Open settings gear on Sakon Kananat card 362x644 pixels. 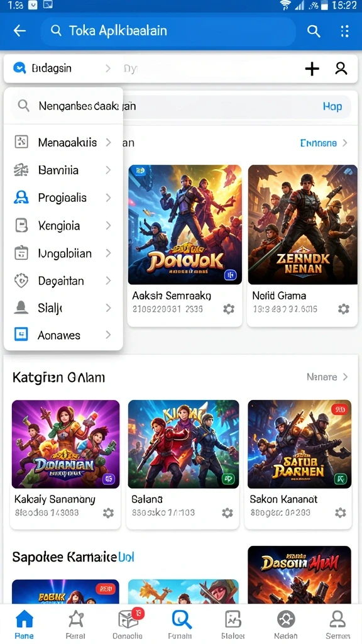[340, 513]
